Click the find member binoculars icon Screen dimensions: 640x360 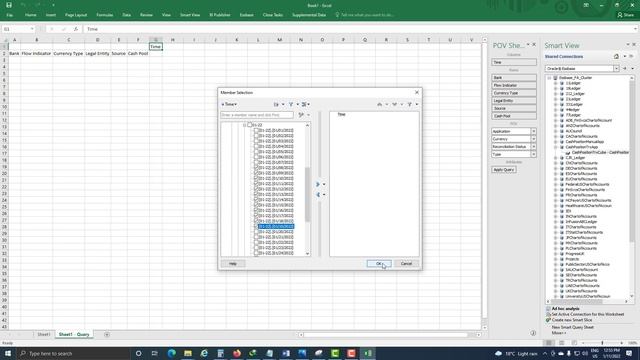[x=301, y=115]
